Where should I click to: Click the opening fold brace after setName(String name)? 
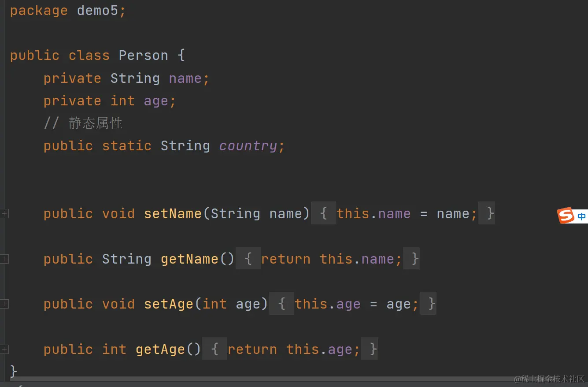pyautogui.click(x=323, y=214)
